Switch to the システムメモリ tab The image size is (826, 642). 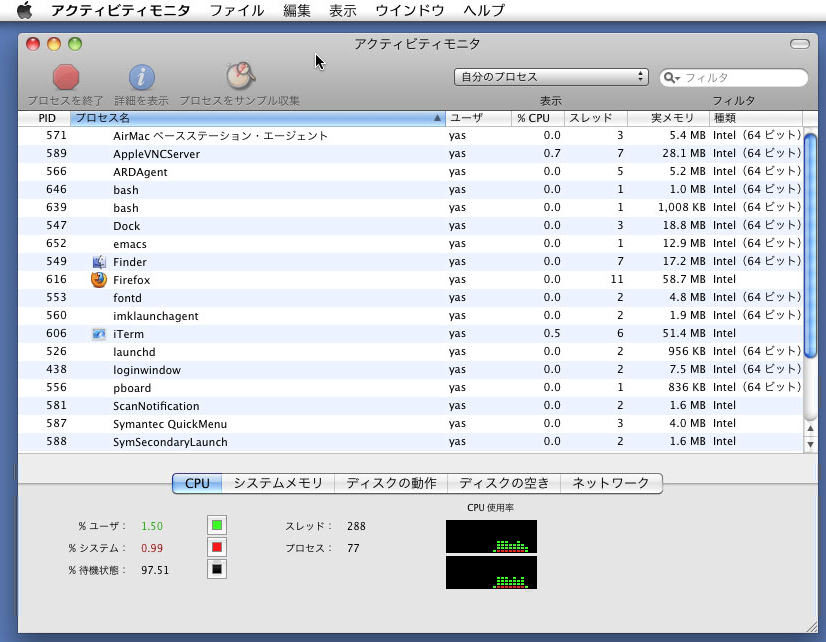point(278,483)
